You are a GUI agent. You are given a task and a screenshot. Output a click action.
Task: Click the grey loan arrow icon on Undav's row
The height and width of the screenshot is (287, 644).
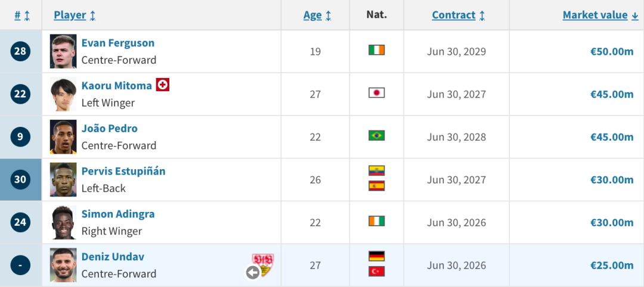click(253, 273)
